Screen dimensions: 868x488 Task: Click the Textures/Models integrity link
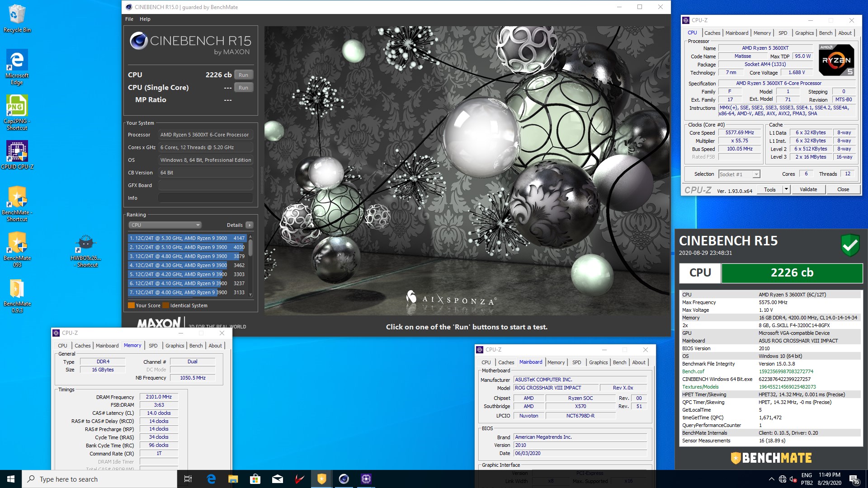[x=700, y=387]
